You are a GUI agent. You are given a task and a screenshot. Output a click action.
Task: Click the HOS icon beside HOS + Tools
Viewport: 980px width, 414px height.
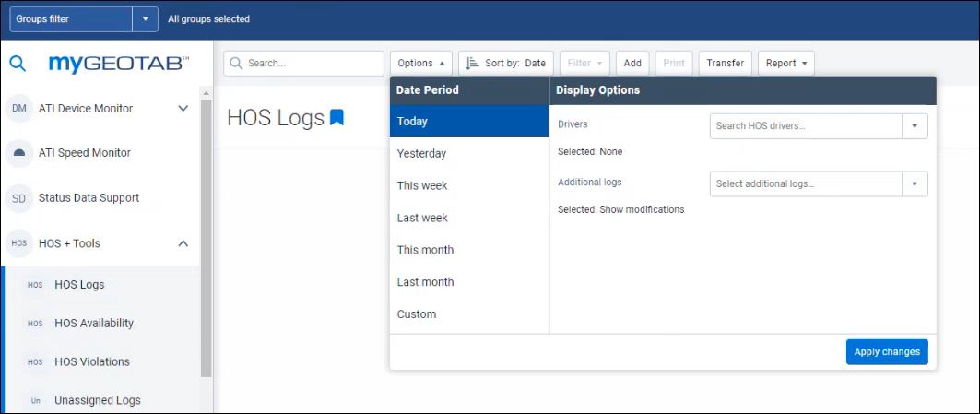tap(18, 243)
